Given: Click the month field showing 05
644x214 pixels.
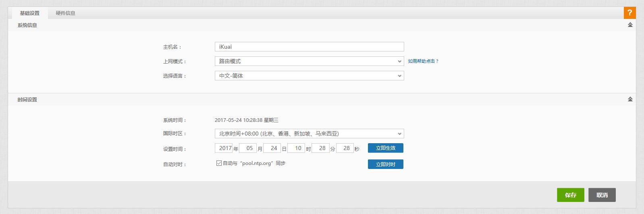Looking at the screenshot, I should pos(248,148).
